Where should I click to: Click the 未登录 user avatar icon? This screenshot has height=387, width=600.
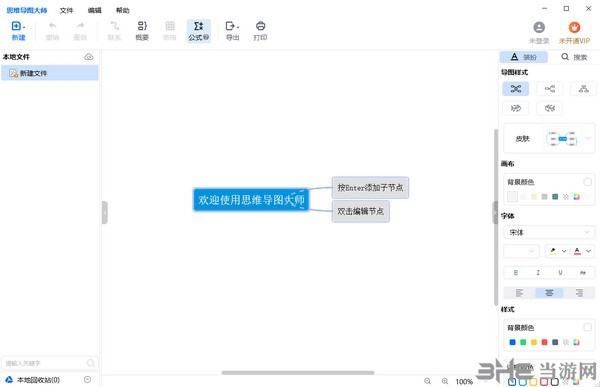539,28
